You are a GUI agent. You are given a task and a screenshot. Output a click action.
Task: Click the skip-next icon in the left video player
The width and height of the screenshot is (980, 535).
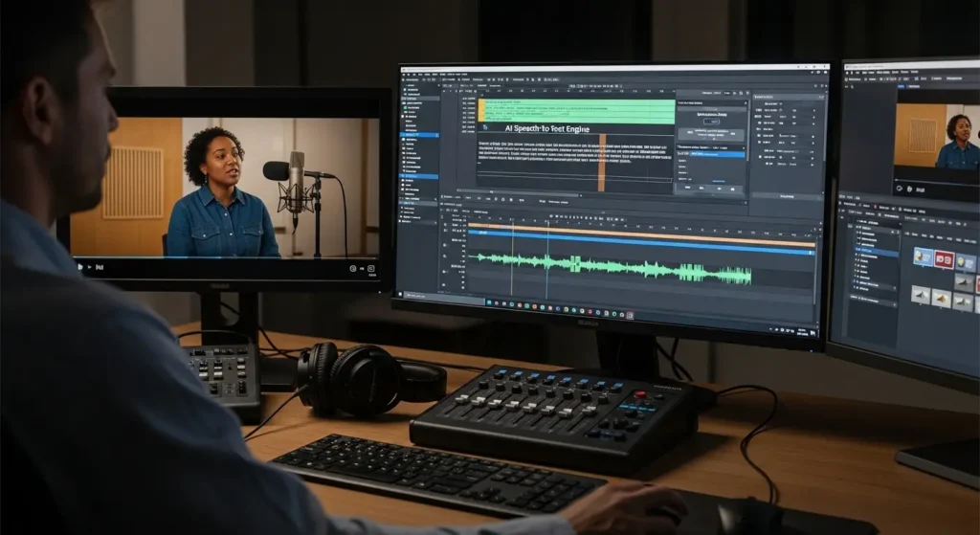click(x=100, y=268)
